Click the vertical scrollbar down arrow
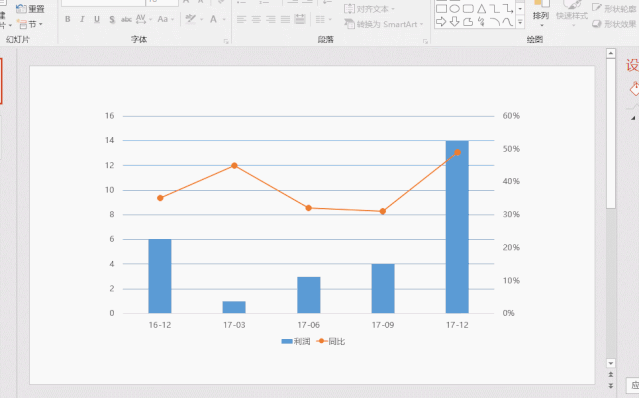Screen dimensions: 639x398 click(610, 363)
